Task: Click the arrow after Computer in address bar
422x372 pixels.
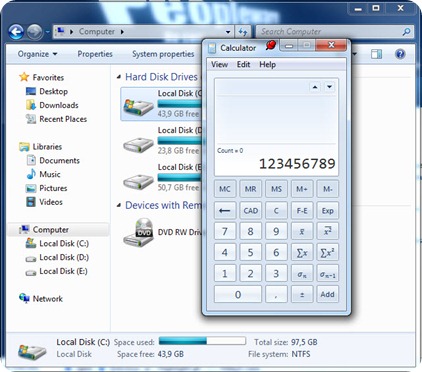Action: [x=122, y=32]
